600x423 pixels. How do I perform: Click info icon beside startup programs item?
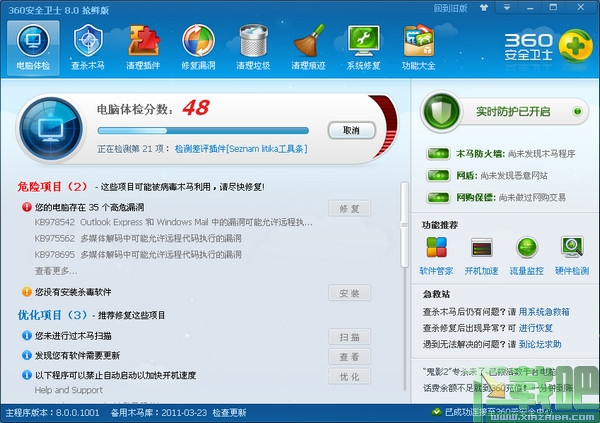pyautogui.click(x=27, y=375)
